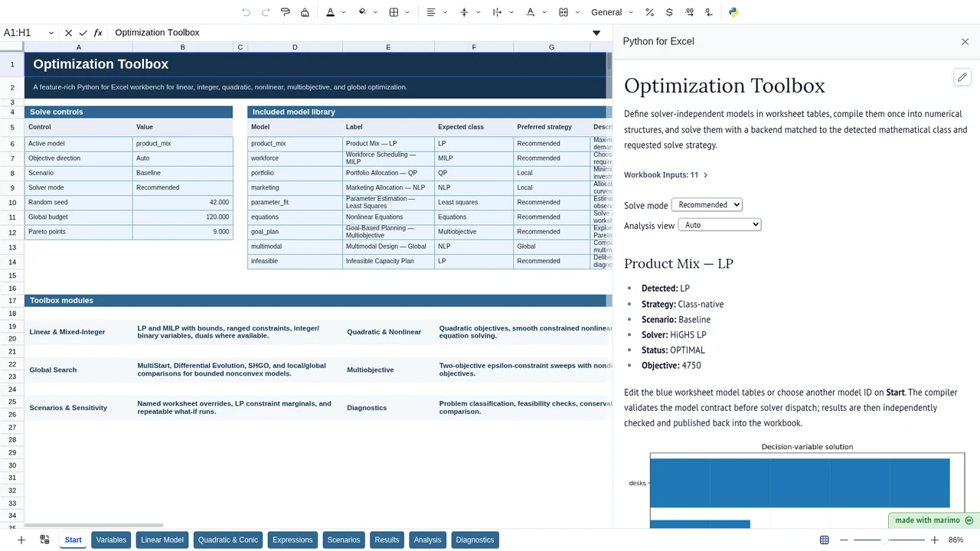This screenshot has height=551, width=980.
Task: Open the Analysis view dropdown
Action: [720, 225]
